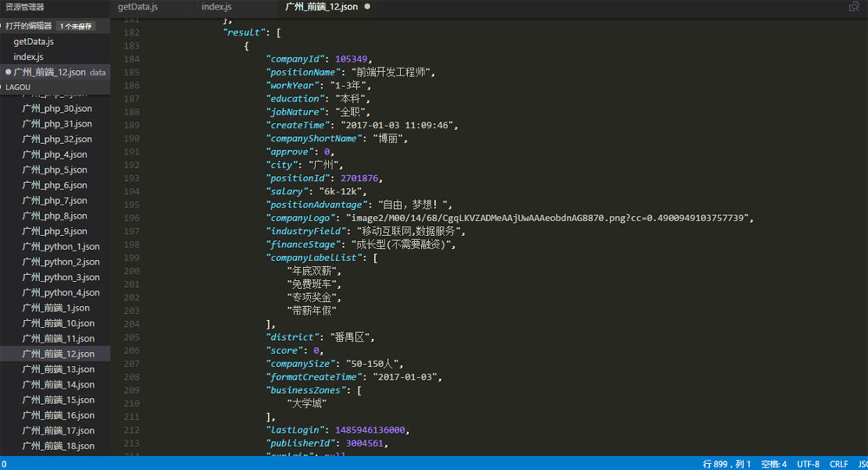Screen dimensions: 868x470
Task: Open file 广州_前端_13.json
Action: click(58, 369)
